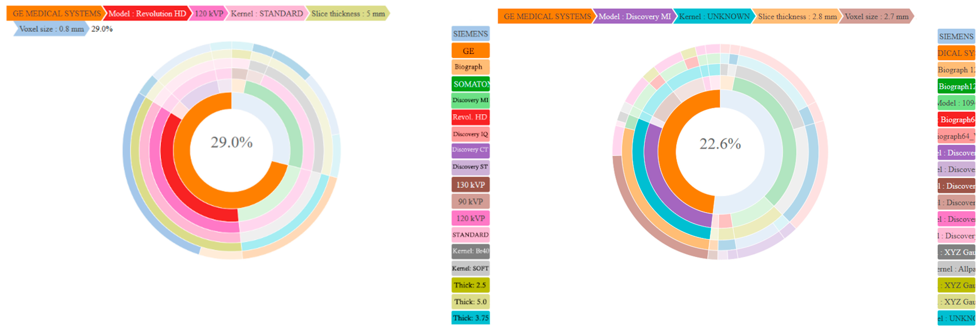Click the Thick: 5.0 legend swatch
980x331 pixels.
click(471, 302)
